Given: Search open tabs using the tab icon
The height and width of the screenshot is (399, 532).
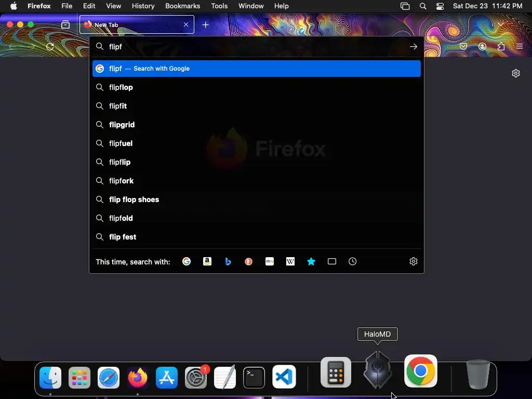Looking at the screenshot, I should click(x=332, y=261).
